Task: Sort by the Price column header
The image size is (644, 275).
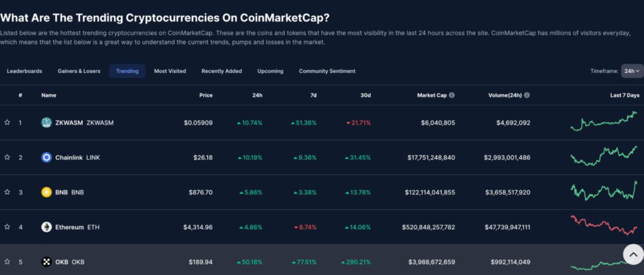Action: 206,95
